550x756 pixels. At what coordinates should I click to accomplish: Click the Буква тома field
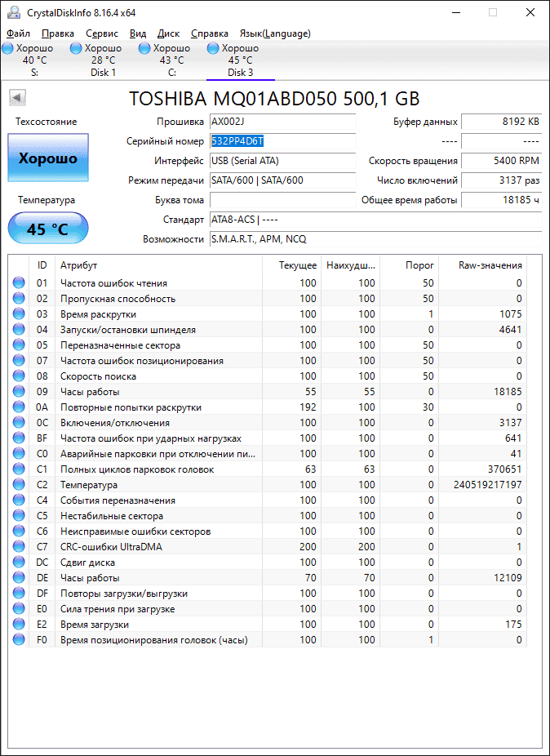282,200
